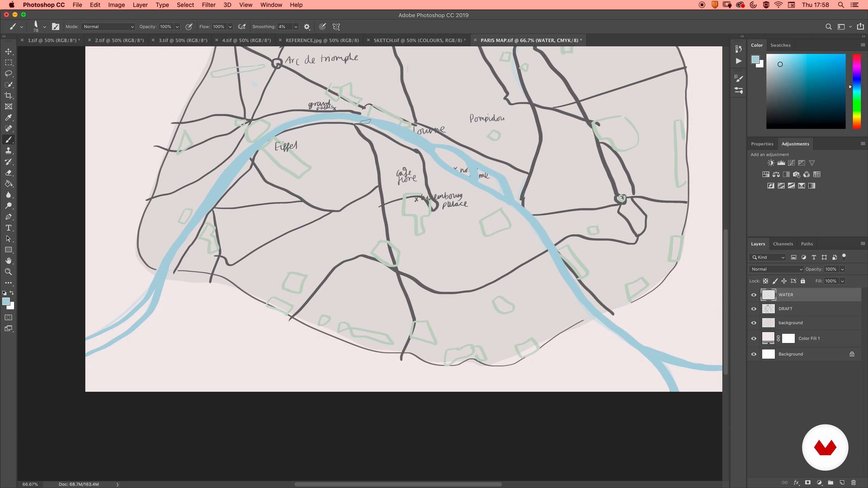The width and height of the screenshot is (868, 488).
Task: Pick a color in the color field
Action: [x=806, y=91]
